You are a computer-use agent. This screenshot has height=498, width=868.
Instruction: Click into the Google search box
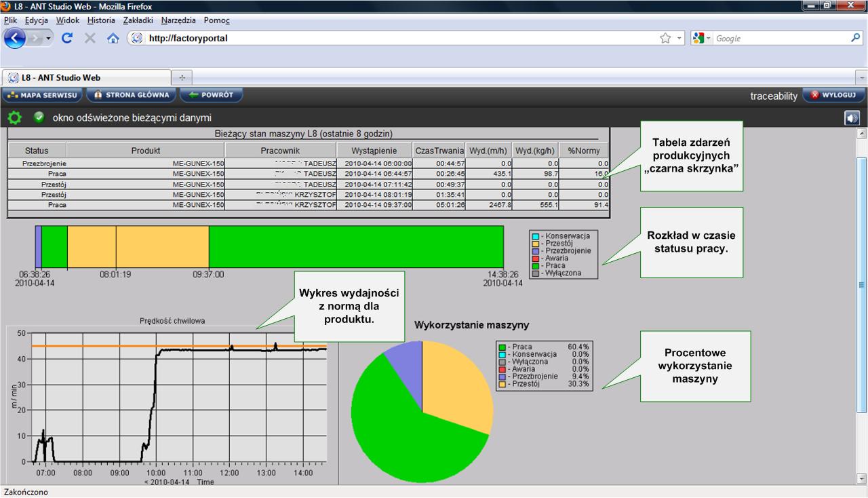780,39
